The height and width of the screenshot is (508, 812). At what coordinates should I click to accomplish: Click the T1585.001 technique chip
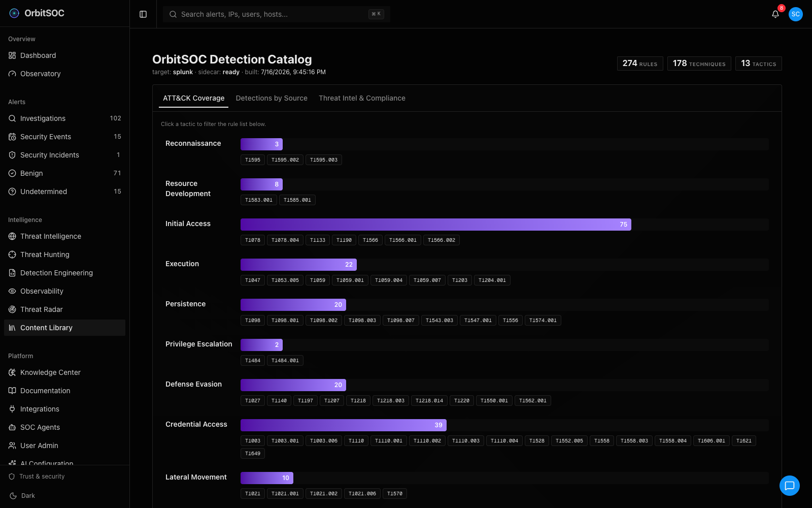[x=297, y=200]
